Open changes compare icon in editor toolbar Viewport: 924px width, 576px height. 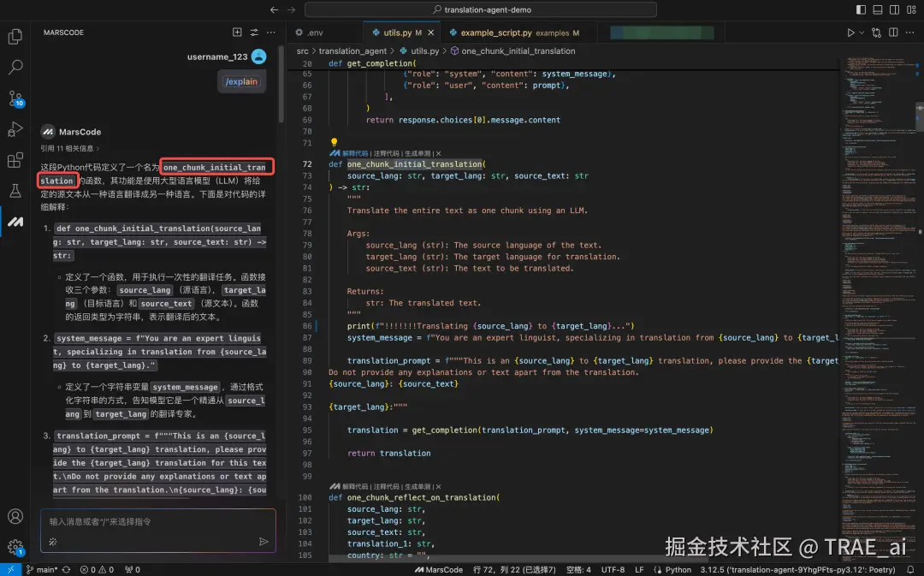(x=876, y=33)
